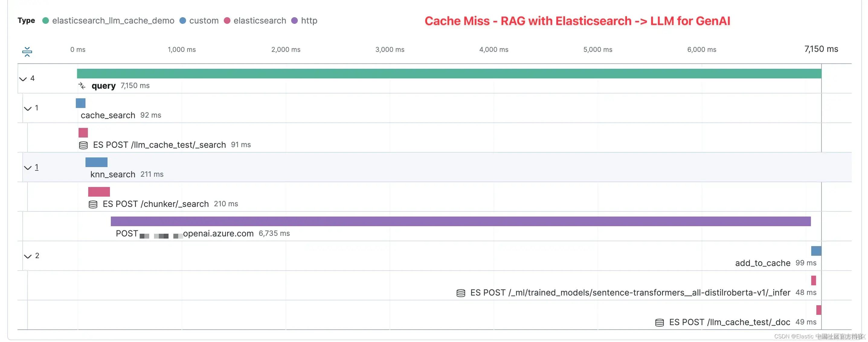The width and height of the screenshot is (868, 342).
Task: Open the add_to_cache span details
Action: point(762,263)
